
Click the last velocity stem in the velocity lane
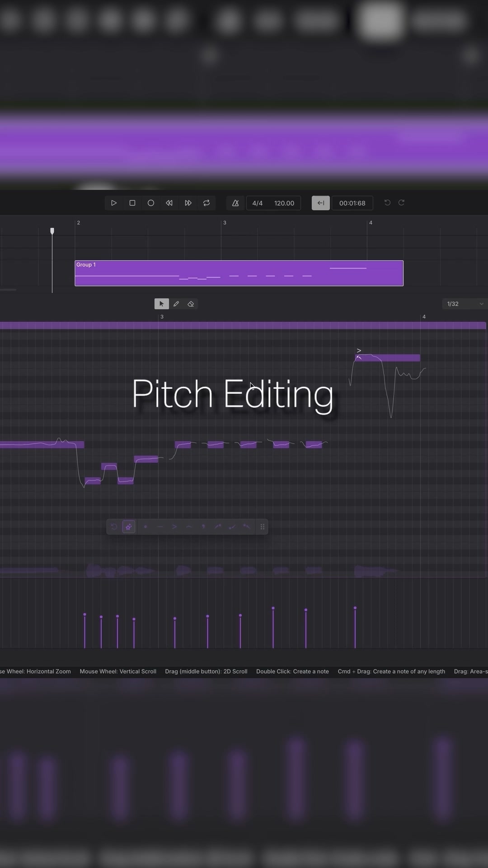(x=355, y=627)
